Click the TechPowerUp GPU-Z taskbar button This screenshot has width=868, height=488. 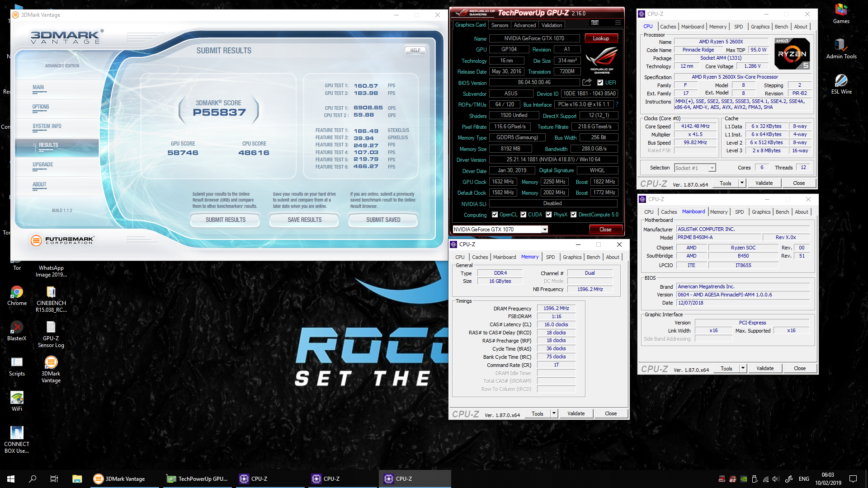pyautogui.click(x=197, y=479)
